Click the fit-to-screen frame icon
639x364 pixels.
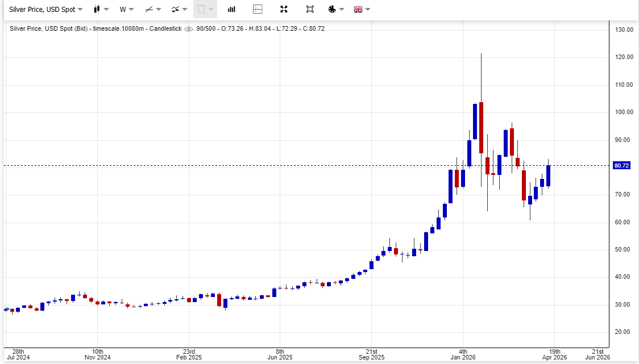click(x=310, y=9)
